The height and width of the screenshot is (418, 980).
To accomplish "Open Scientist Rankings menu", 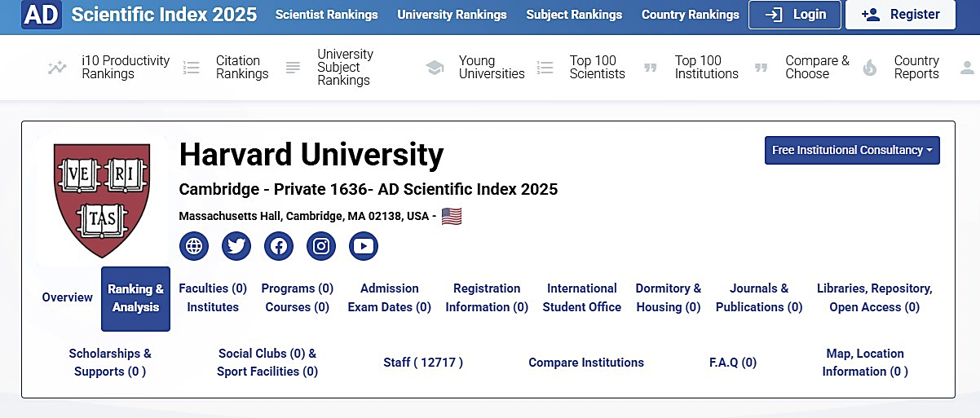I will [327, 15].
